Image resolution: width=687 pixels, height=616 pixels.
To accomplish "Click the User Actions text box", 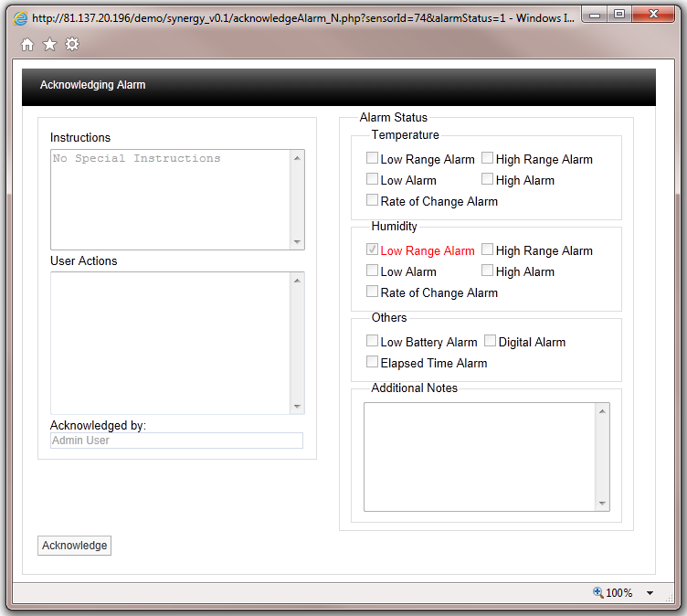I will tap(170, 343).
